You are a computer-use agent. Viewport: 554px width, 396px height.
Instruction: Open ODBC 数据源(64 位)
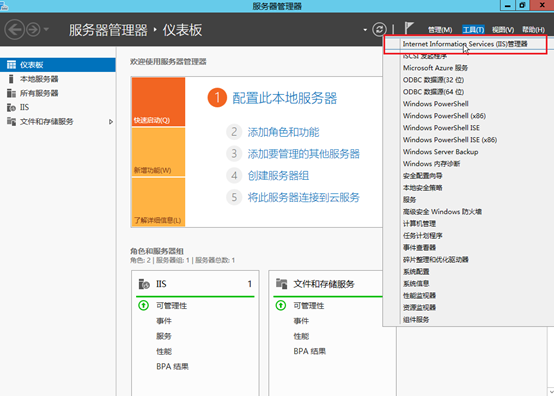tap(433, 92)
